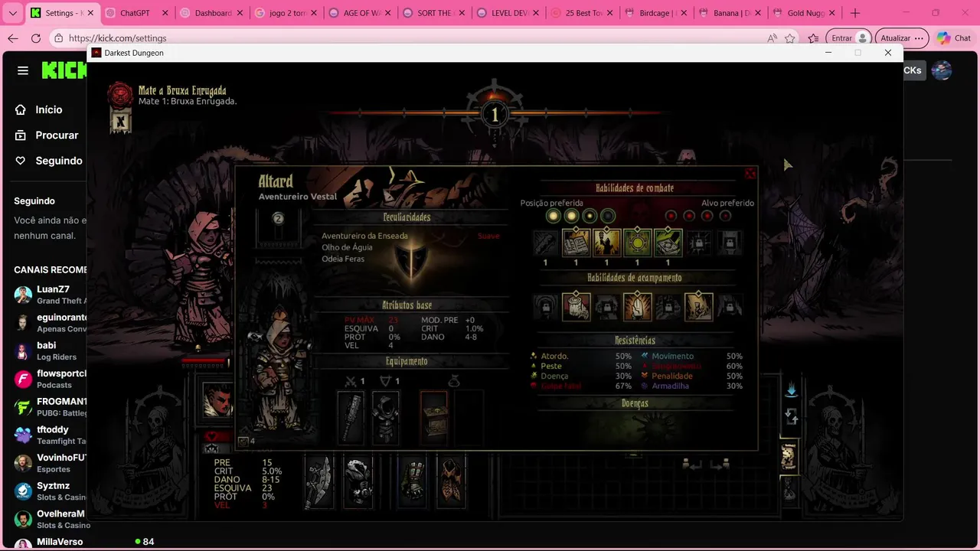Select the open palm camping skill
The image size is (980, 551).
pyautogui.click(x=637, y=307)
